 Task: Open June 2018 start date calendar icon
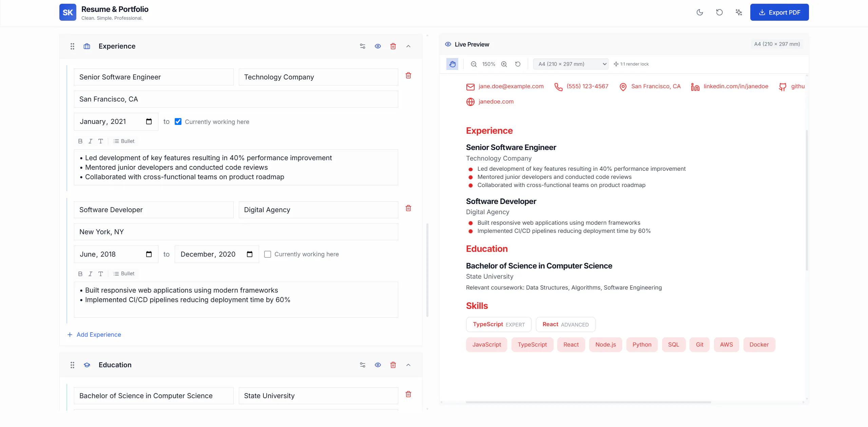coord(149,254)
